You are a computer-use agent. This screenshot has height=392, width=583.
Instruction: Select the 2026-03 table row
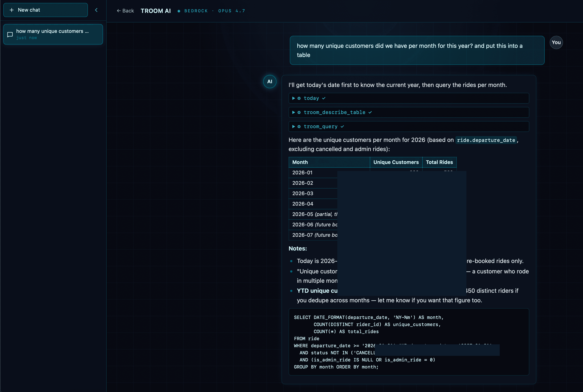point(373,194)
